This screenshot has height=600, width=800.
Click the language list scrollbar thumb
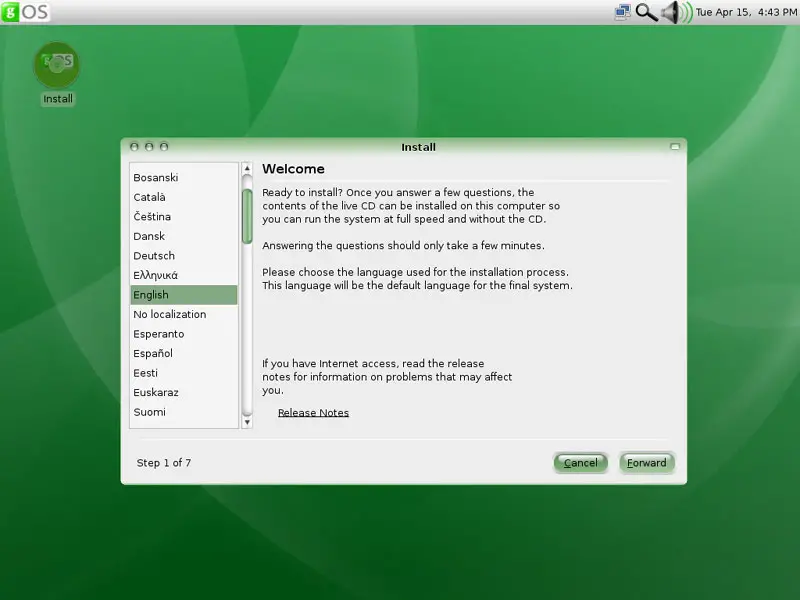[247, 215]
